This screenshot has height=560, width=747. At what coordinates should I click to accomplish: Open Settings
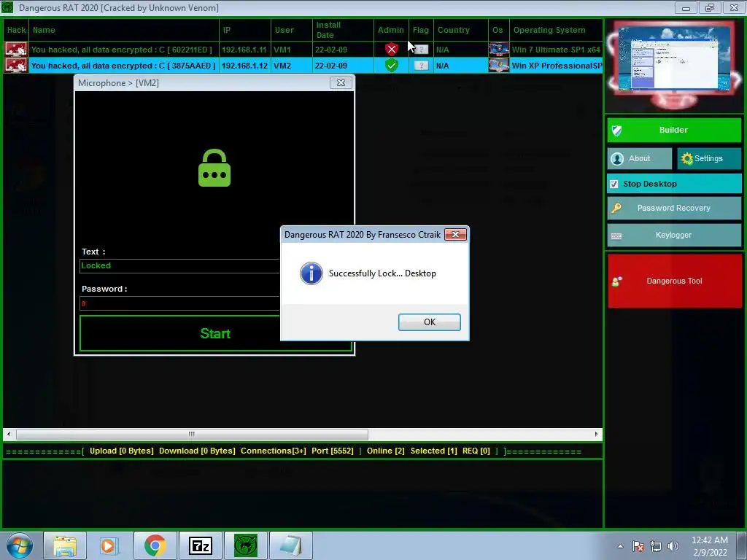point(709,158)
